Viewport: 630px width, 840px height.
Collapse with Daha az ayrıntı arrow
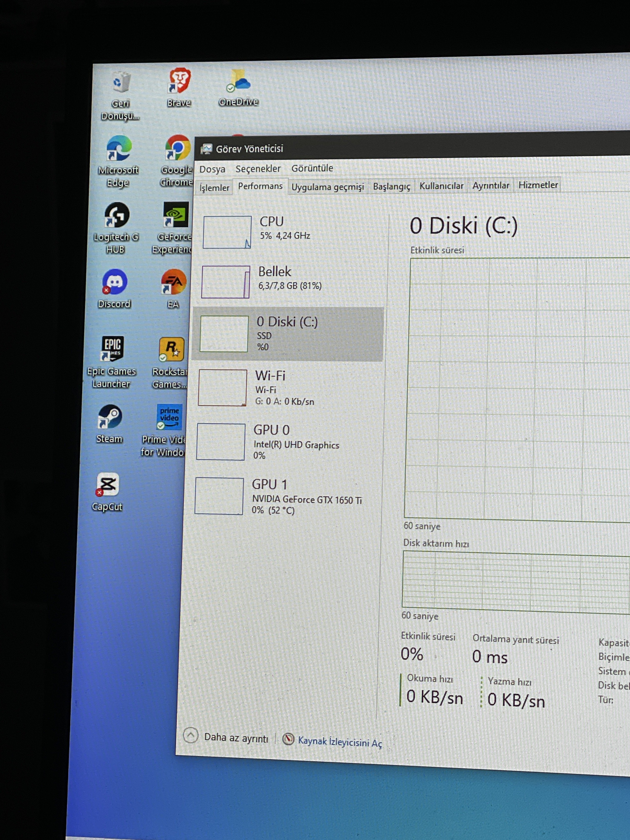click(x=191, y=736)
